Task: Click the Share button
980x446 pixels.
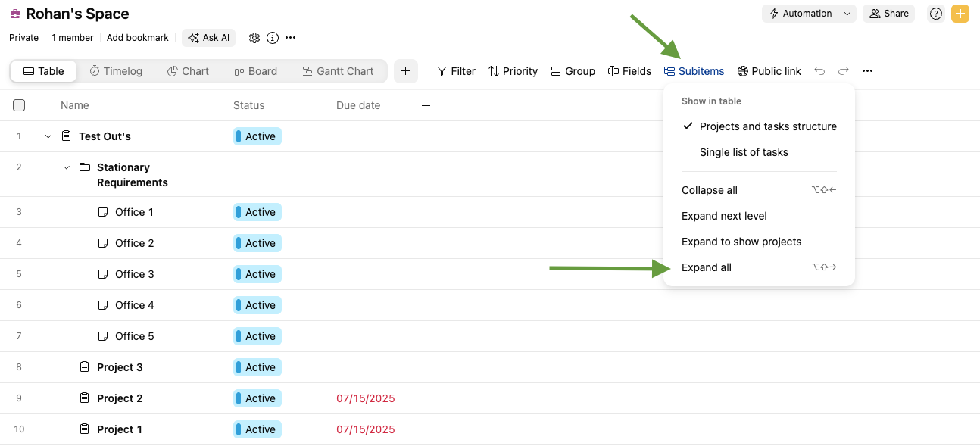Action: pyautogui.click(x=889, y=14)
